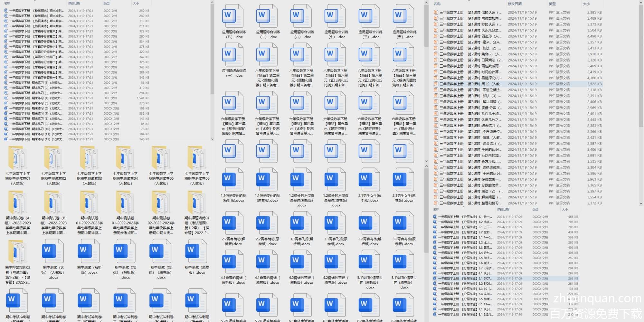Open 应用题综合训练（八）.doc Word file icon
Viewport: 644px width, 322px height.
click(x=232, y=16)
